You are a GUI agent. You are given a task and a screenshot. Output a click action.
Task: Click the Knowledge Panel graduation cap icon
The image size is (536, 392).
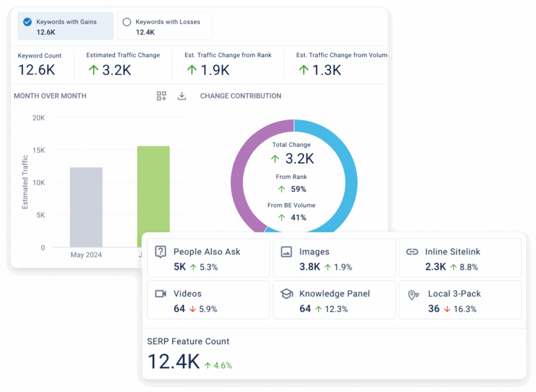(x=286, y=294)
